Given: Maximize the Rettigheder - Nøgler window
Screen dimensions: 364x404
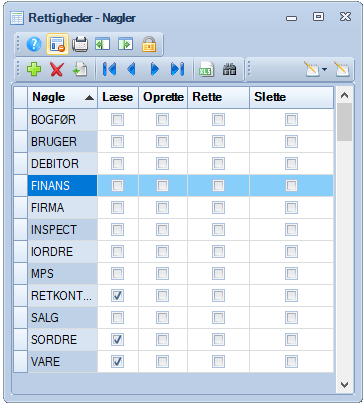Looking at the screenshot, I should 318,17.
